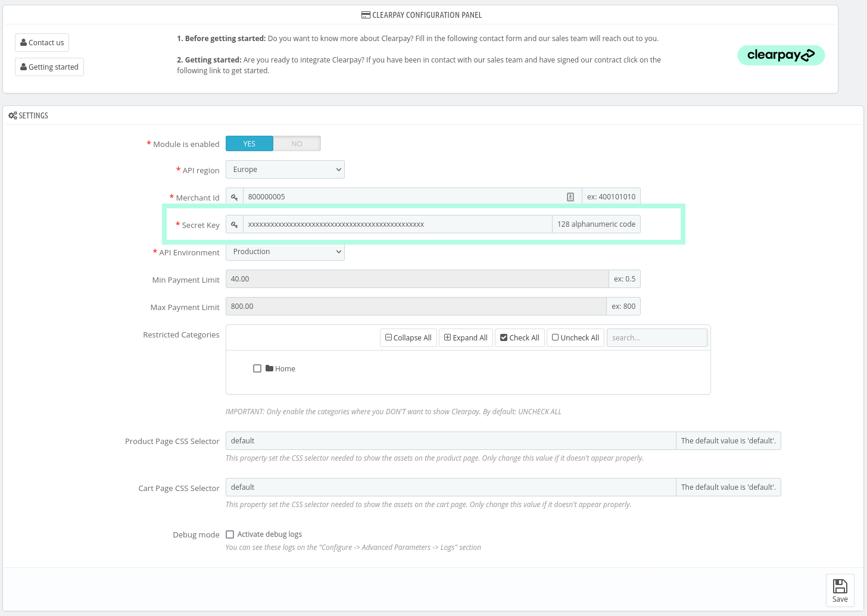Click the key icon beside Secret Key
867x616 pixels.
235,224
